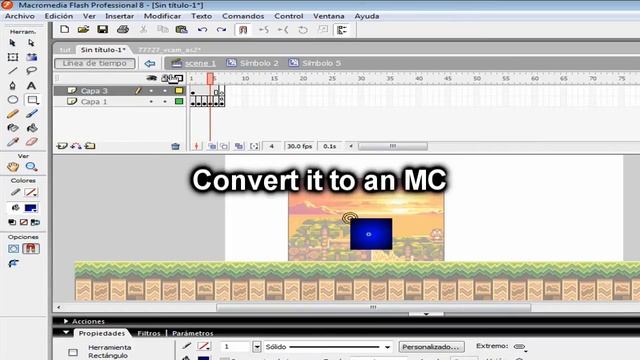This screenshot has height=360, width=640.
Task: Select the Line tool
Action: (x=13, y=71)
